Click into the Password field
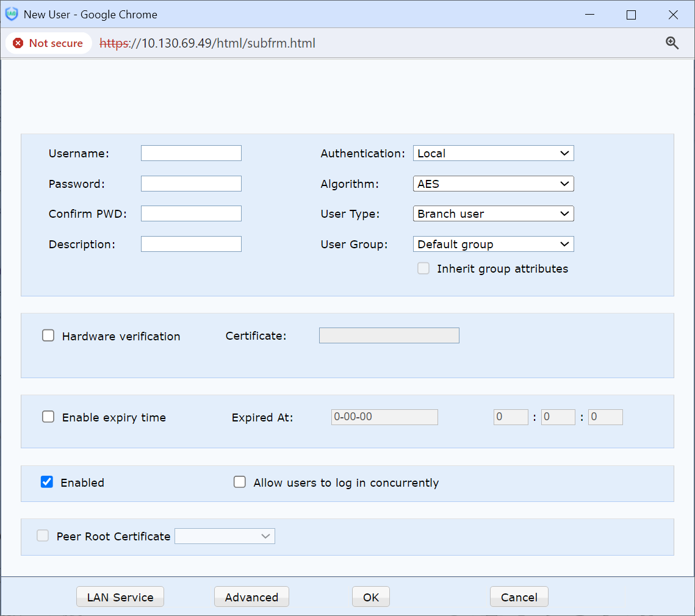Image resolution: width=695 pixels, height=616 pixels. point(191,184)
